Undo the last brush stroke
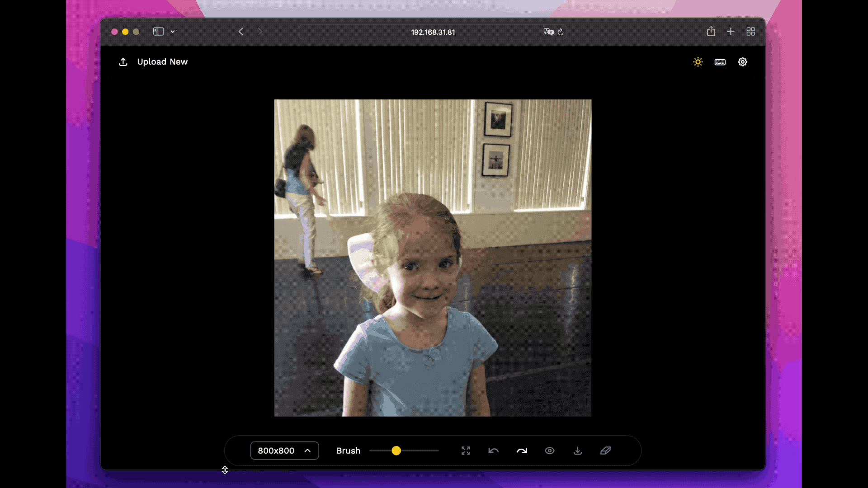868x488 pixels. (494, 450)
